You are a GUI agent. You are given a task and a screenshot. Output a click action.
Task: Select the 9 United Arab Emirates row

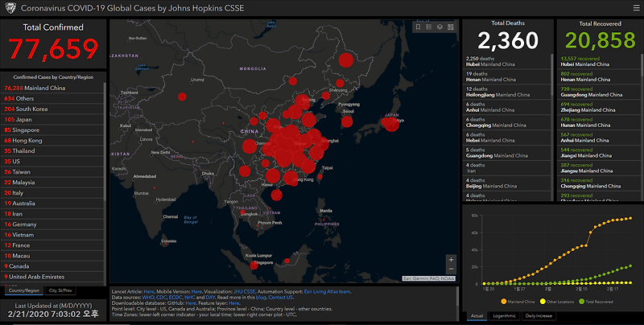pyautogui.click(x=54, y=277)
